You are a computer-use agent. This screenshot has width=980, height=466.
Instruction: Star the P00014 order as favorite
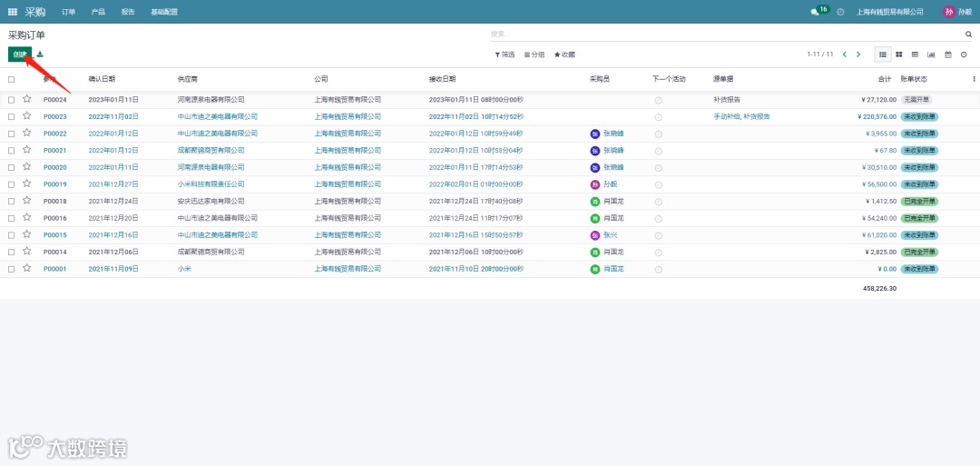[27, 251]
